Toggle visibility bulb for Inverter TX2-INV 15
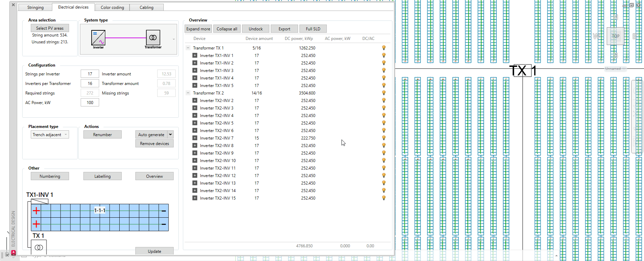The height and width of the screenshot is (261, 644). [x=384, y=198]
